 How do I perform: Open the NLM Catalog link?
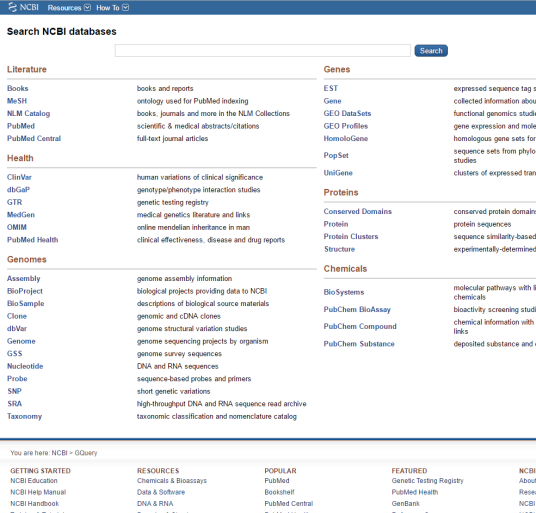coord(28,113)
